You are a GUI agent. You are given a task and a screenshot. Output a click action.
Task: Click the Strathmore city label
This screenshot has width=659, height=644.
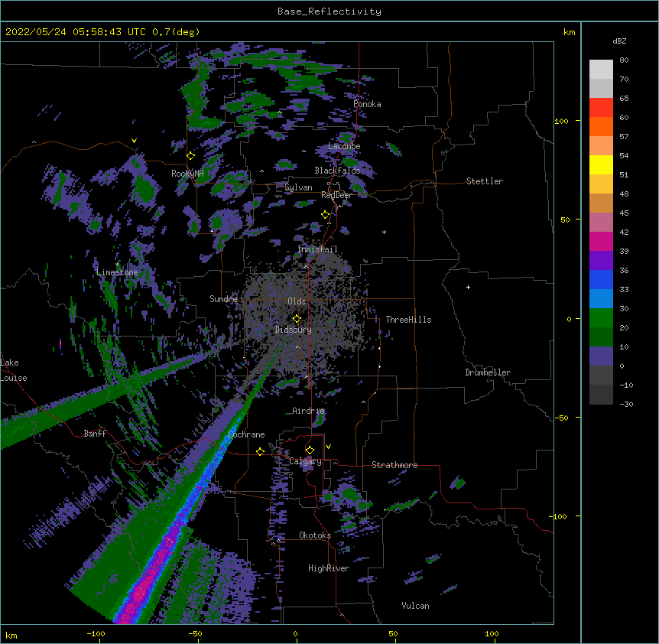point(394,465)
